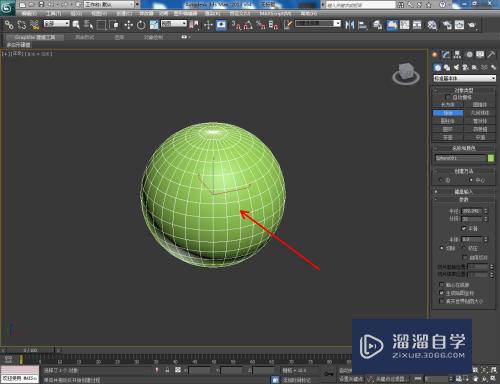500x384 pixels.
Task: Activate the Select and Rotate tool
Action: (141, 25)
